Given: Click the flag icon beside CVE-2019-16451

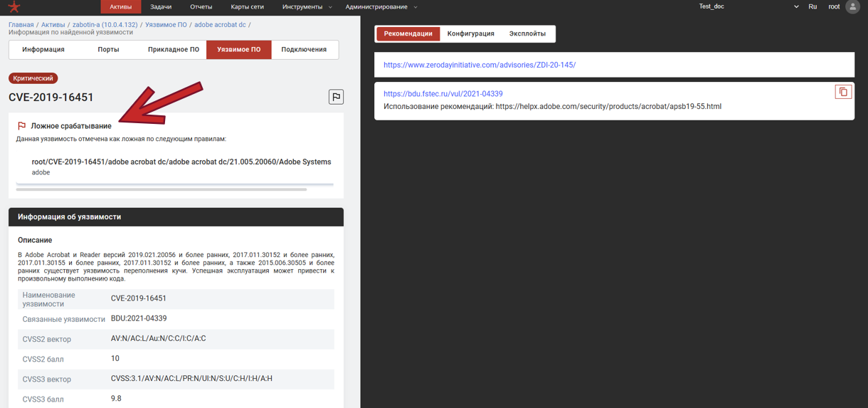Looking at the screenshot, I should [336, 97].
